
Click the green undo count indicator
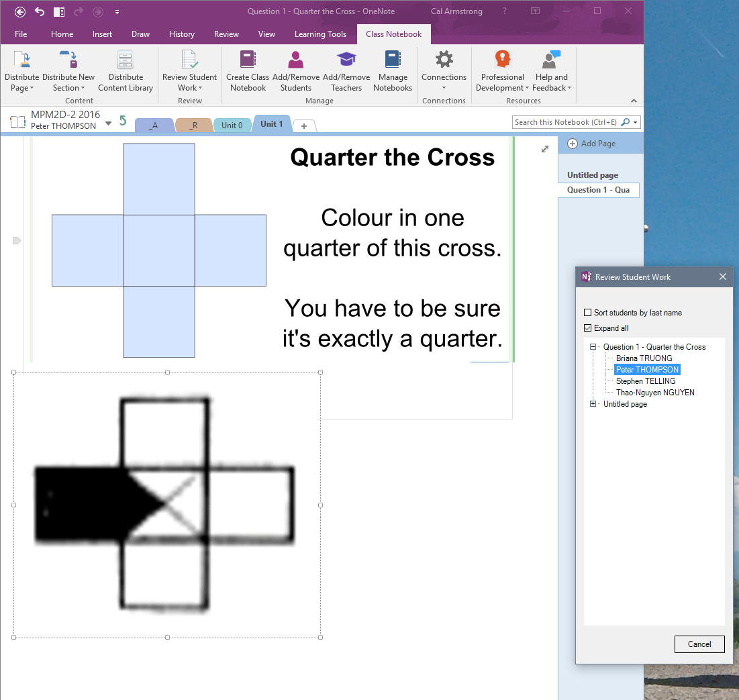(x=121, y=120)
